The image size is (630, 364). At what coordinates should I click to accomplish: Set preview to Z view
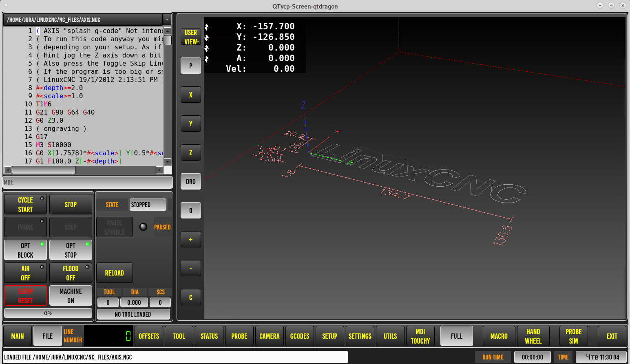(x=191, y=152)
